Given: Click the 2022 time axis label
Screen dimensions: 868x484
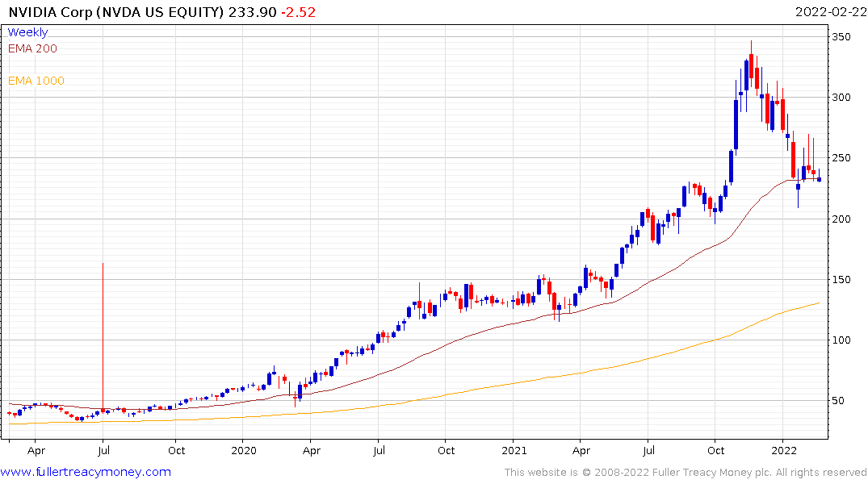Looking at the screenshot, I should click(784, 450).
